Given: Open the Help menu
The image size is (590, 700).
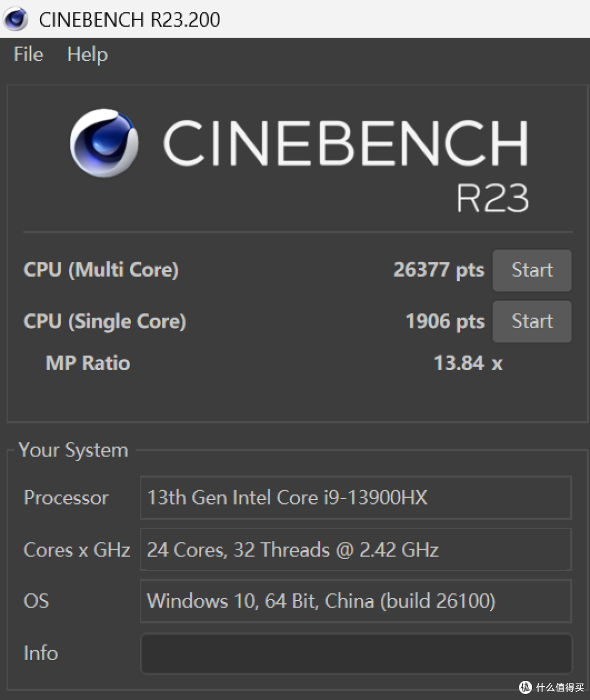Looking at the screenshot, I should click(87, 55).
